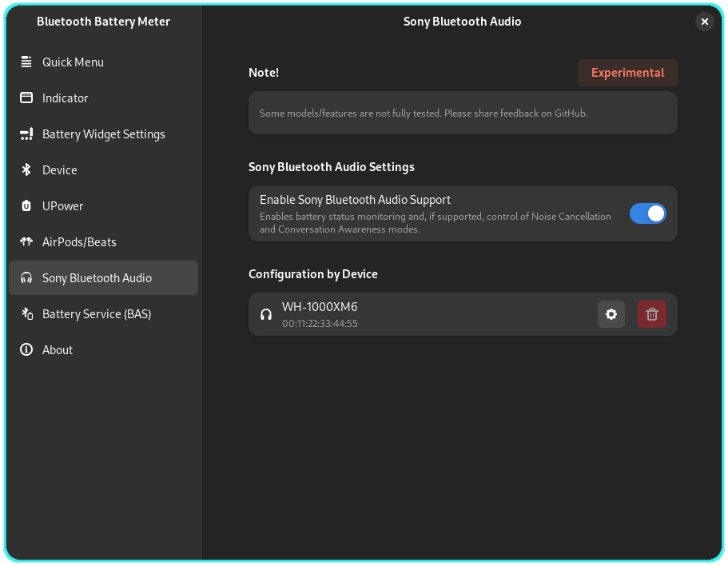Click the Battery Widget Settings icon
Screen dimensions: 728x566
pos(26,134)
